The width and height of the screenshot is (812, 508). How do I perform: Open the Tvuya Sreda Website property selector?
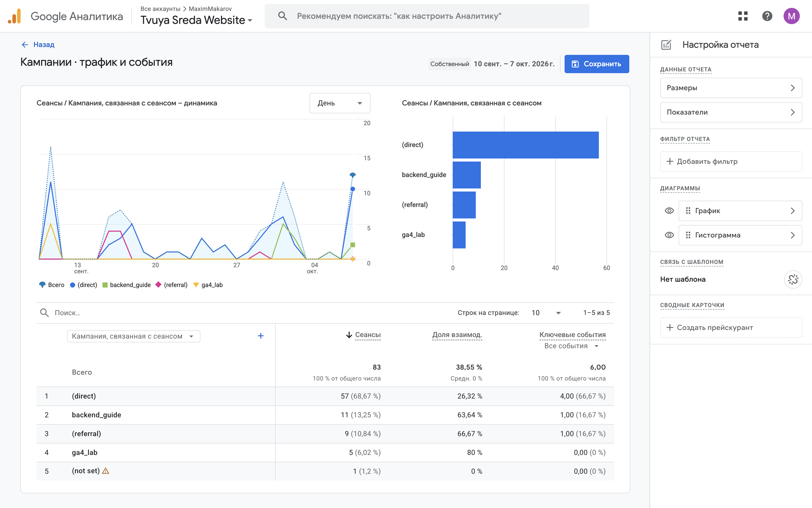pyautogui.click(x=196, y=20)
